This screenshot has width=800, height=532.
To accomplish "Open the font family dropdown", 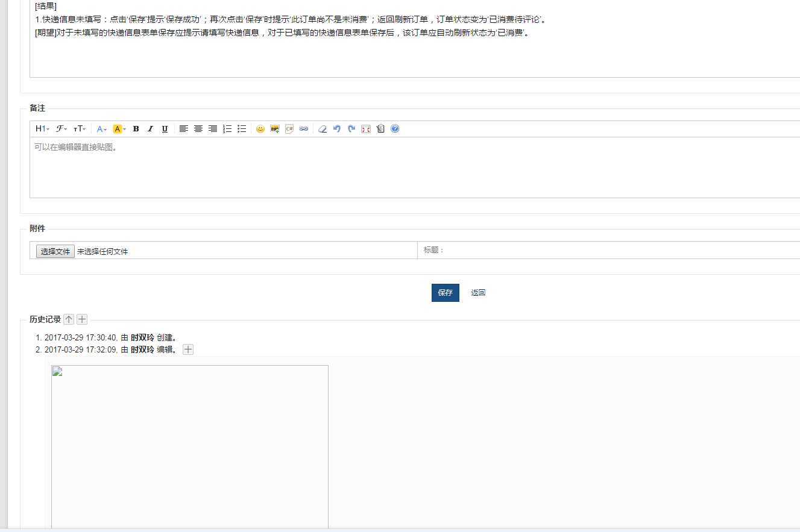I will (x=61, y=129).
